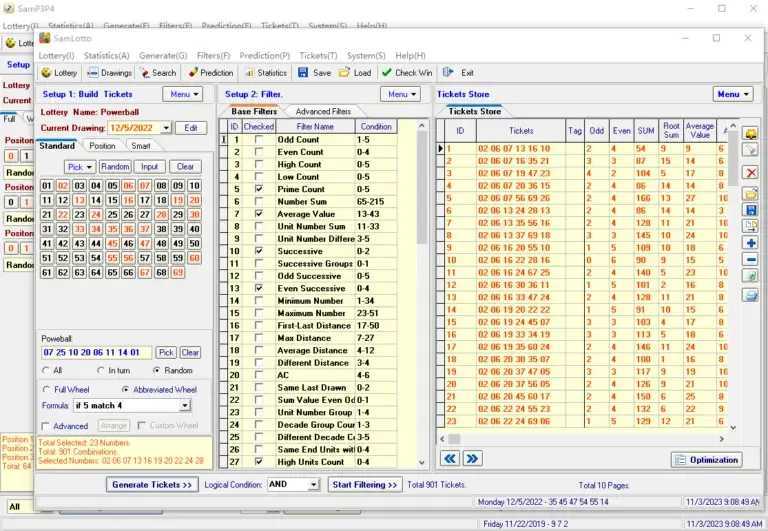This screenshot has height=531, width=768.
Task: Click the yellow top icon in Tickets Store sidebar
Action: coord(750,133)
